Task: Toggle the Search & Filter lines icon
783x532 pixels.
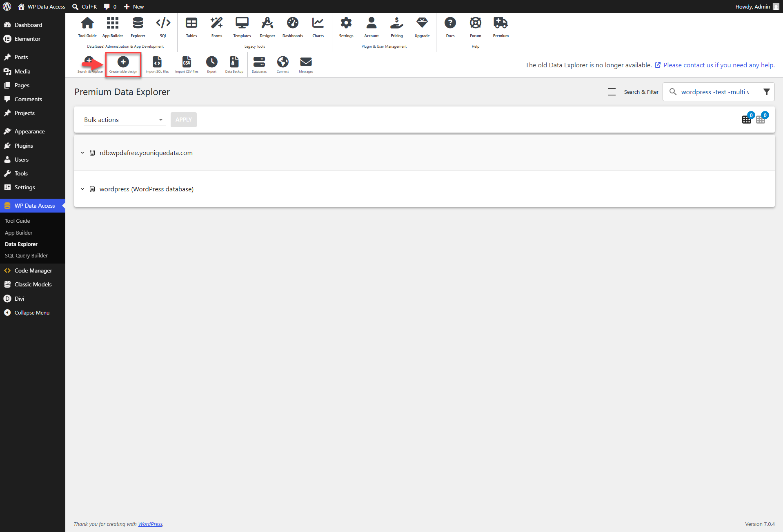Action: coord(612,92)
